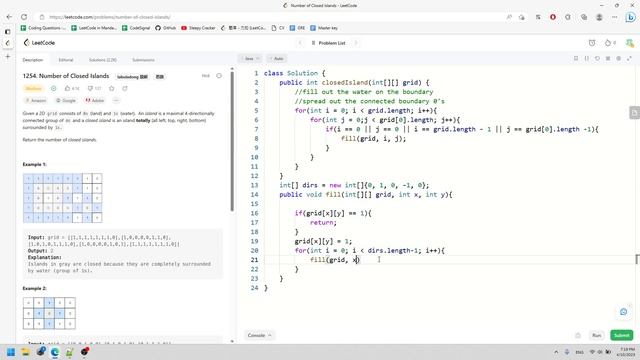
Task: Open Problem List navigation
Action: pos(329,42)
